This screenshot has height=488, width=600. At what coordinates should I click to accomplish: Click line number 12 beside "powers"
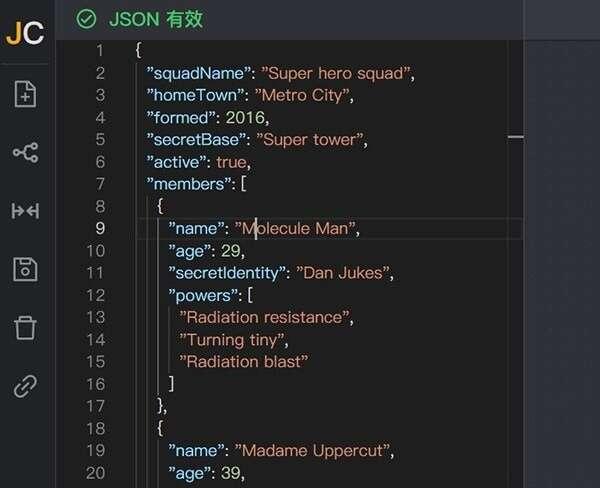[95, 295]
